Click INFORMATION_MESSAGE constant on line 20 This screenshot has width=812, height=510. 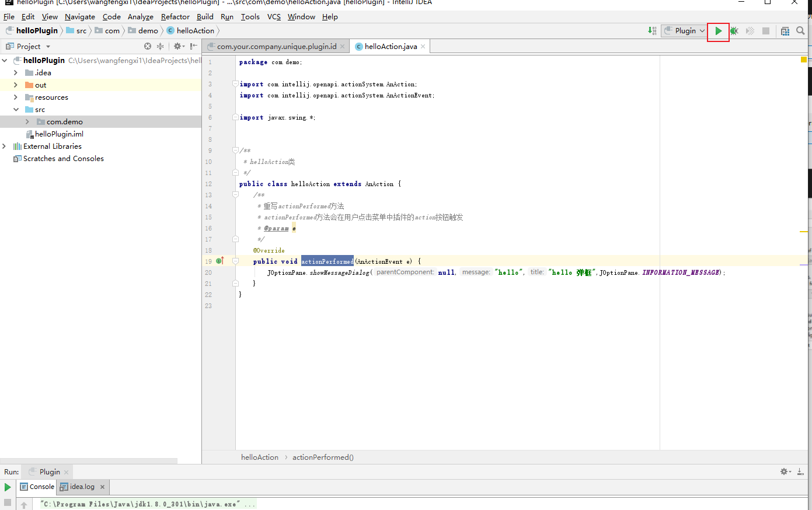click(681, 273)
